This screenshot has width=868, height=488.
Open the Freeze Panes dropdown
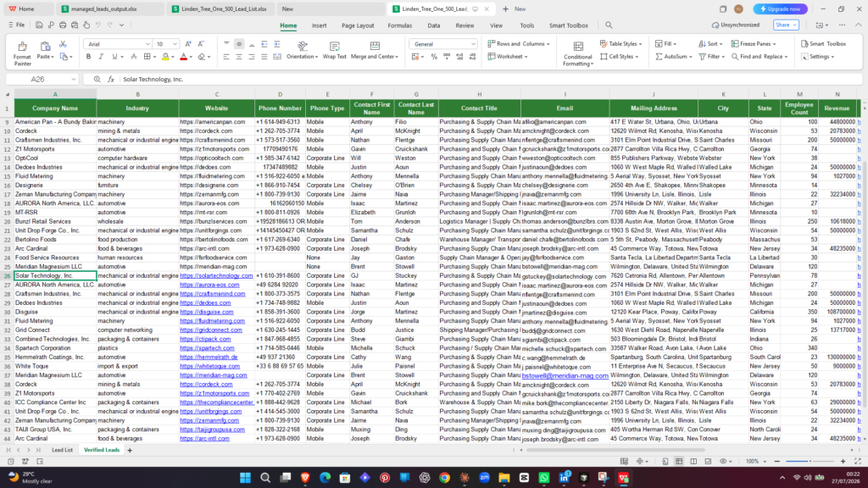(754, 44)
